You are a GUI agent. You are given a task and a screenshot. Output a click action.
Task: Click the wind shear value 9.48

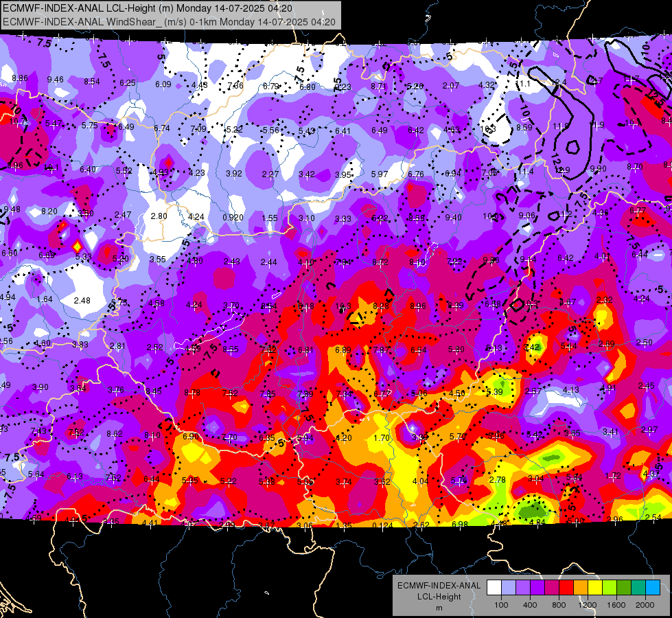tap(12, 209)
